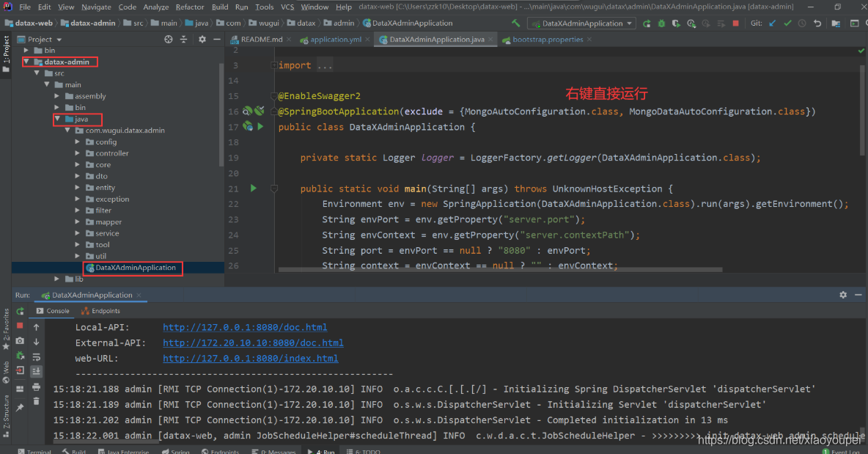Close the bootstrap.properties tab
The image size is (868, 454).
(x=589, y=40)
